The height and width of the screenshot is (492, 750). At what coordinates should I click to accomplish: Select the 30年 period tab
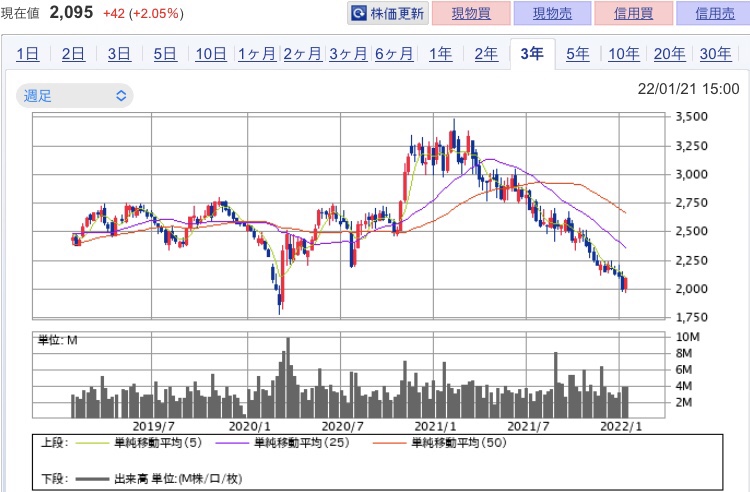[x=715, y=54]
